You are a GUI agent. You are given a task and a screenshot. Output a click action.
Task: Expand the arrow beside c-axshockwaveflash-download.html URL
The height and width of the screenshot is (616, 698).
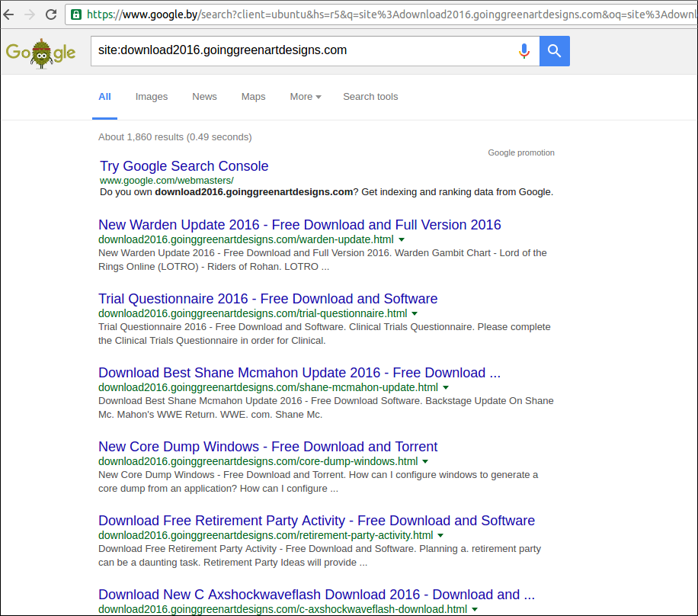coord(475,609)
